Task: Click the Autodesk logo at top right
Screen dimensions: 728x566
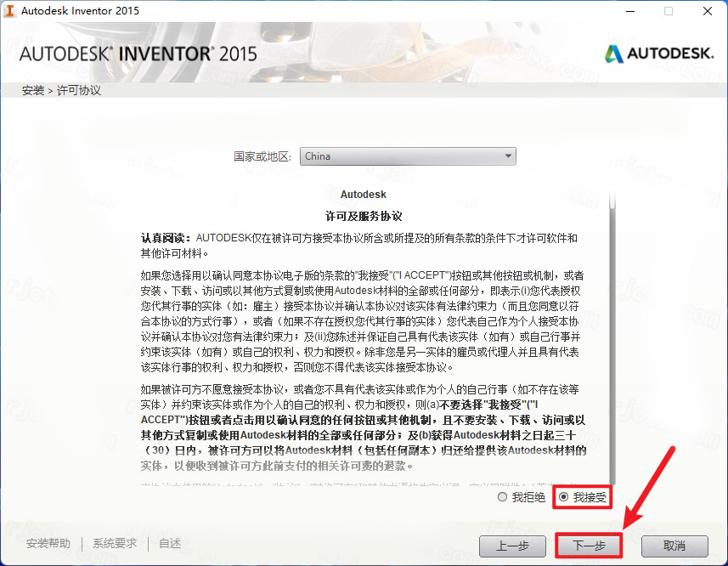Action: click(x=659, y=54)
